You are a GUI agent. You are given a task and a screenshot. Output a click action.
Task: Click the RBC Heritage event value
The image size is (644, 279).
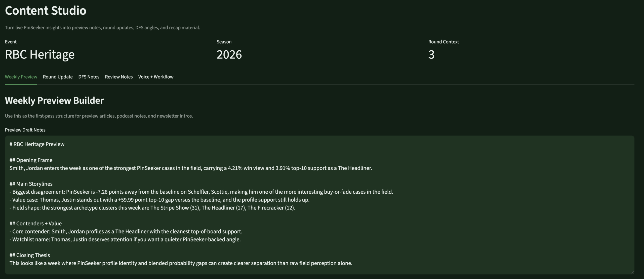pyautogui.click(x=40, y=54)
